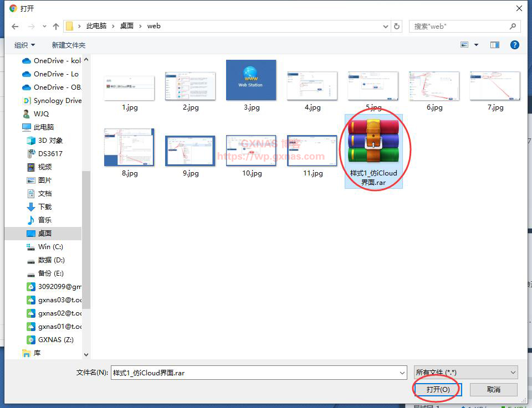The width and height of the screenshot is (532, 408).
Task: Open the 组织 Organize menu
Action: (x=24, y=45)
